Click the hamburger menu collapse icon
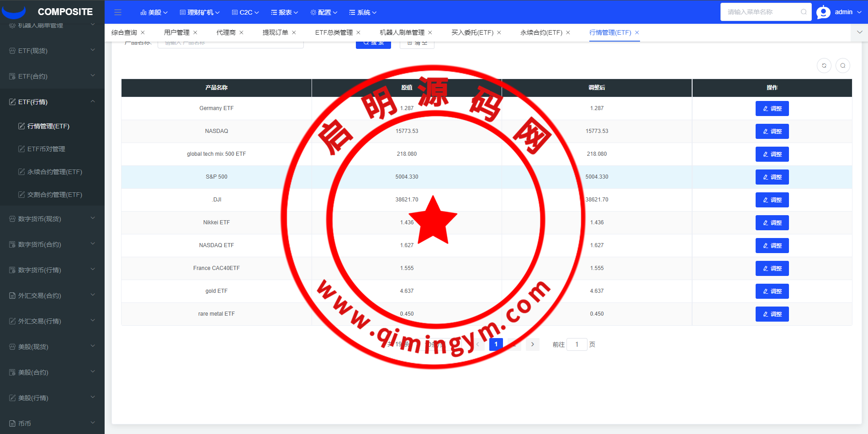 tap(118, 12)
